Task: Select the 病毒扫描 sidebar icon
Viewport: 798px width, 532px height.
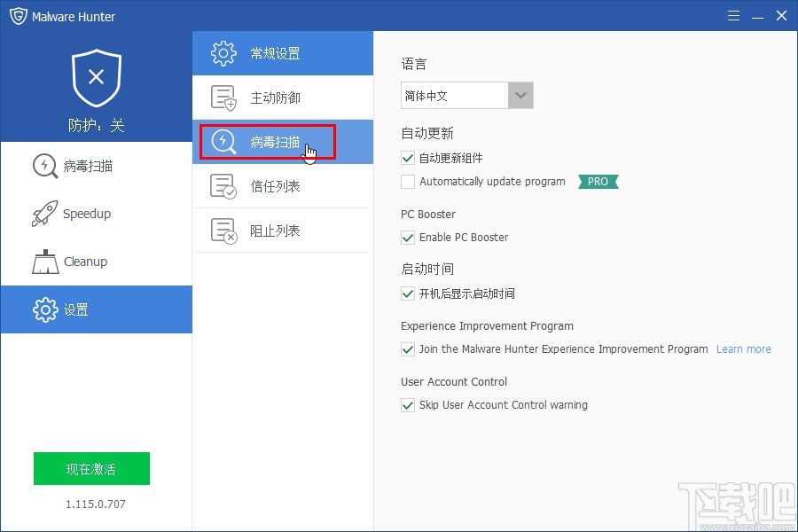Action: pyautogui.click(x=43, y=166)
